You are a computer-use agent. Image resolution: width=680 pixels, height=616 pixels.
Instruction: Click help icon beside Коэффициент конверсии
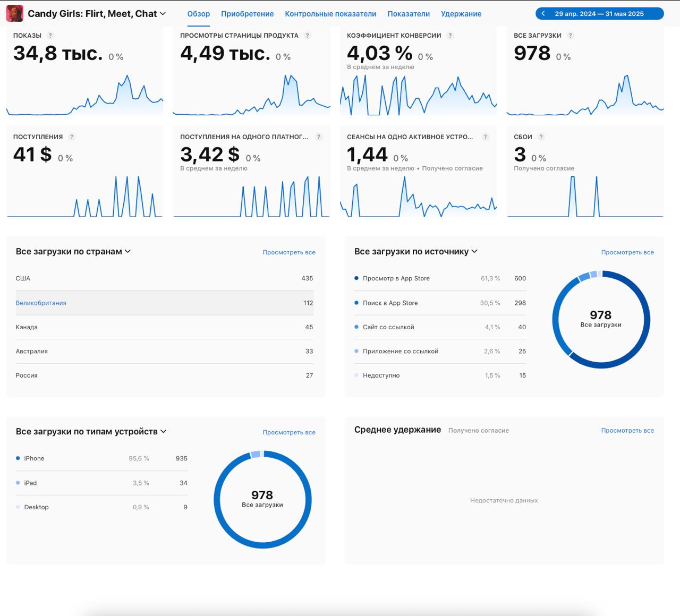click(450, 36)
